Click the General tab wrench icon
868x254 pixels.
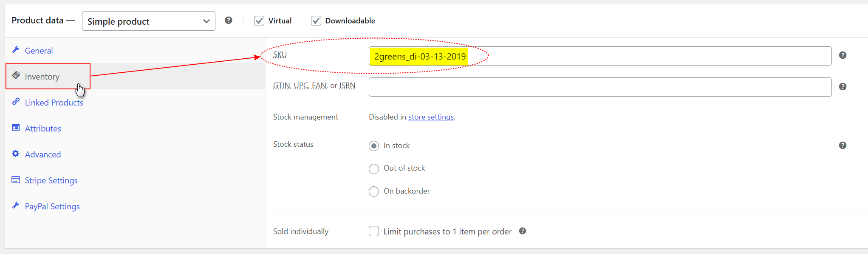click(x=16, y=50)
